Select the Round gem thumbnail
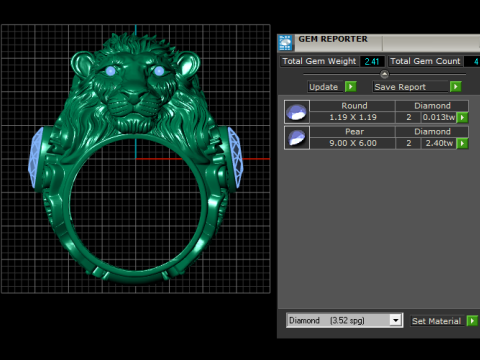480x360 pixels. pyautogui.click(x=297, y=112)
